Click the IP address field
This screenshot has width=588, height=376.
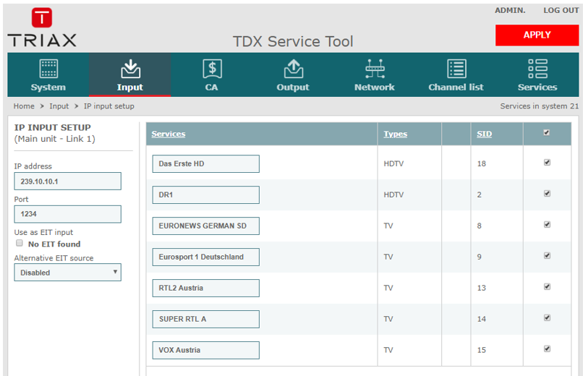click(x=67, y=181)
